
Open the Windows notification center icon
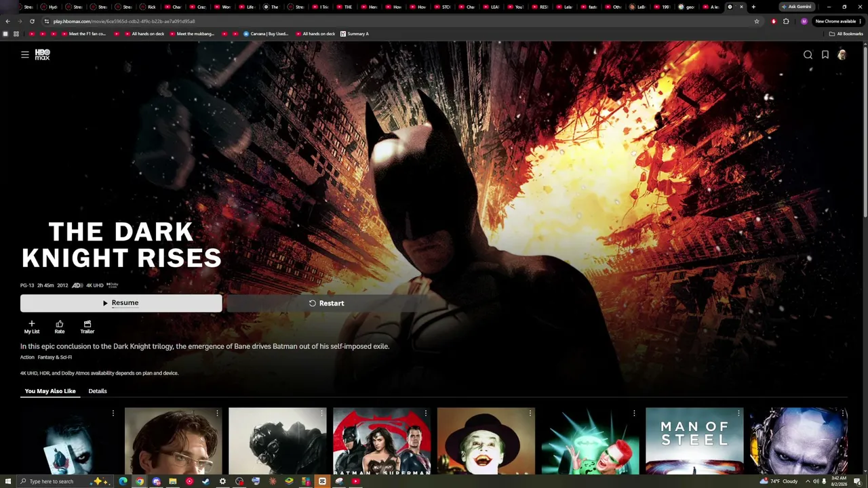(x=858, y=481)
